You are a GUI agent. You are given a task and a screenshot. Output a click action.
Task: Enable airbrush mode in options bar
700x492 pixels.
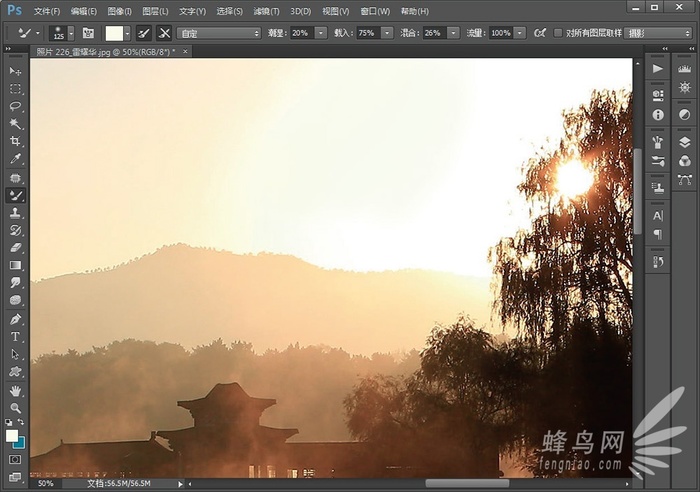[x=540, y=33]
